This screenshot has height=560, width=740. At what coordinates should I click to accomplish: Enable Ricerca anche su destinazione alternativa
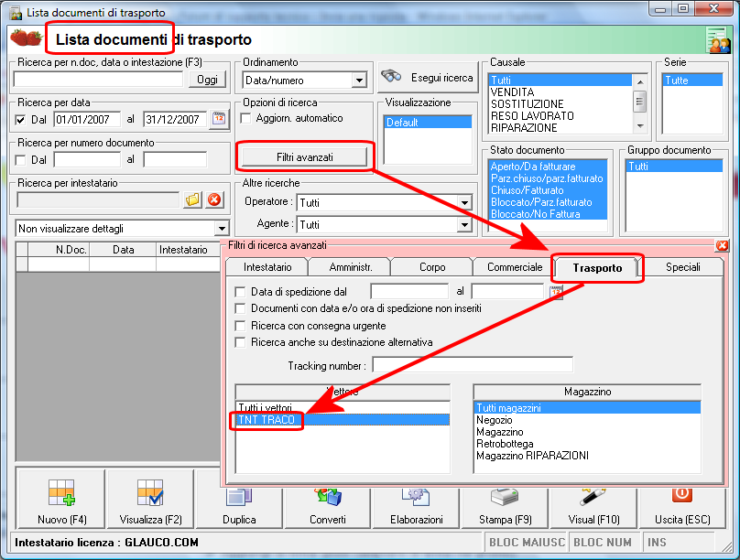[x=240, y=342]
